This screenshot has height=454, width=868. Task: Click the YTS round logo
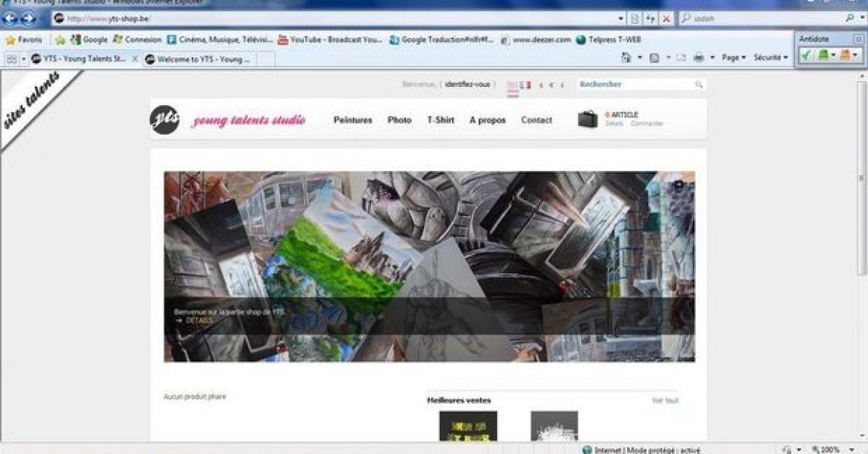click(164, 119)
